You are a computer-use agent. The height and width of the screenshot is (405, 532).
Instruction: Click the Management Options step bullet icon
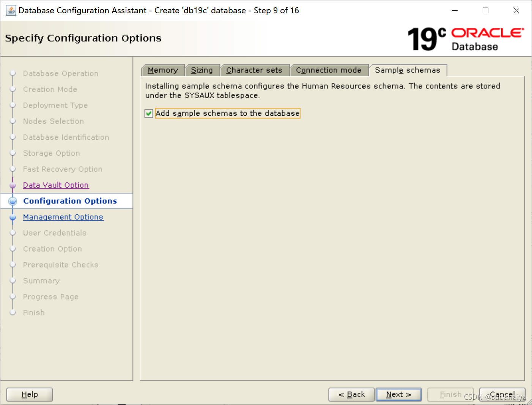[13, 217]
